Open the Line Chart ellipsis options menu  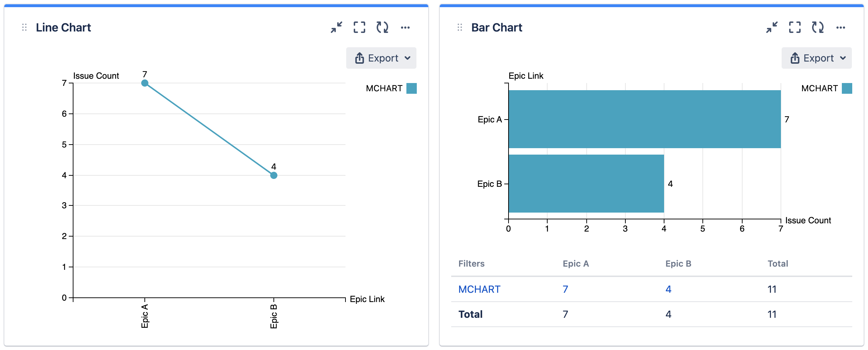[406, 27]
